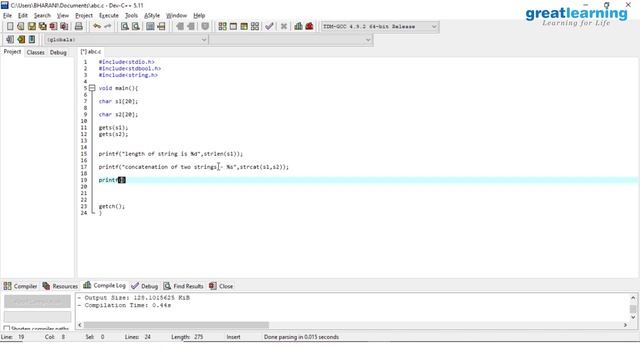Switch to the Debug sidebar tab
Image resolution: width=640 pixels, height=360 pixels.
58,52
